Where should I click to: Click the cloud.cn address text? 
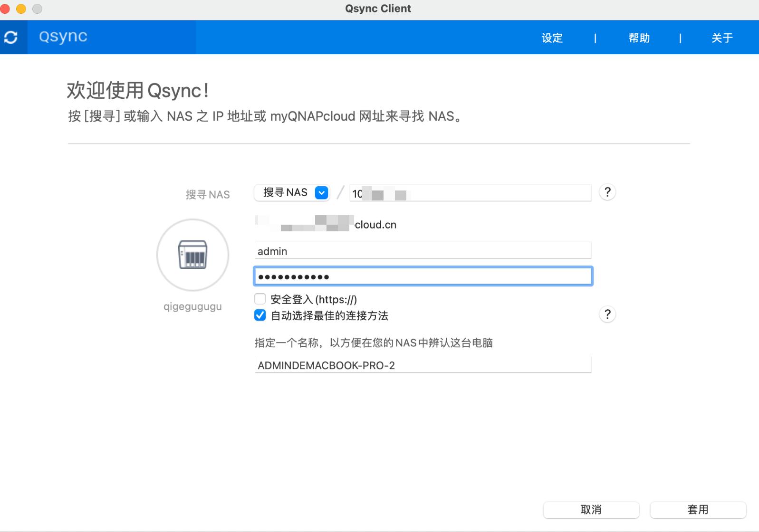(x=375, y=225)
